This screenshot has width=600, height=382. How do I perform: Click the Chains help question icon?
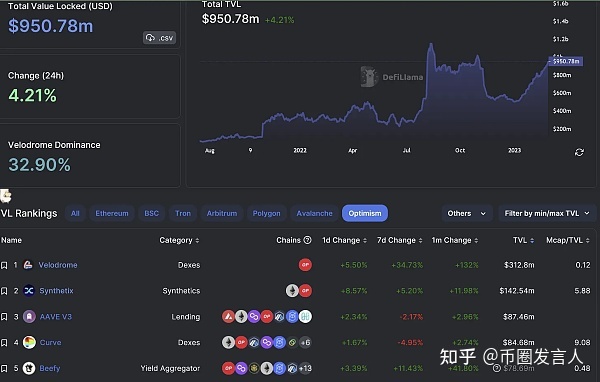pos(307,240)
